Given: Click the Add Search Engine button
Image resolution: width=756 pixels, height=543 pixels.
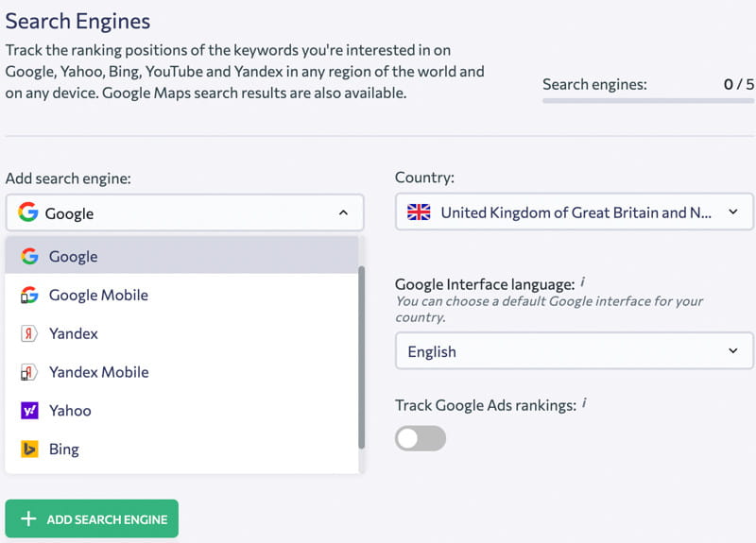Looking at the screenshot, I should (92, 518).
